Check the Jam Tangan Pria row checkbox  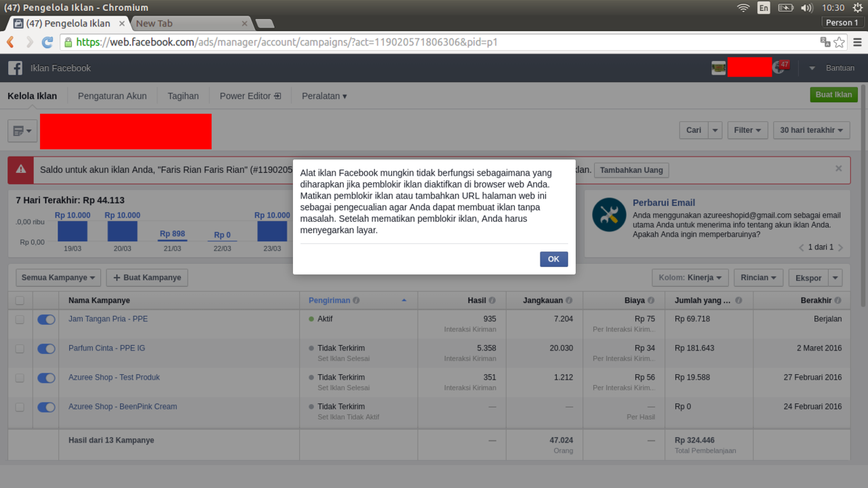(x=20, y=319)
